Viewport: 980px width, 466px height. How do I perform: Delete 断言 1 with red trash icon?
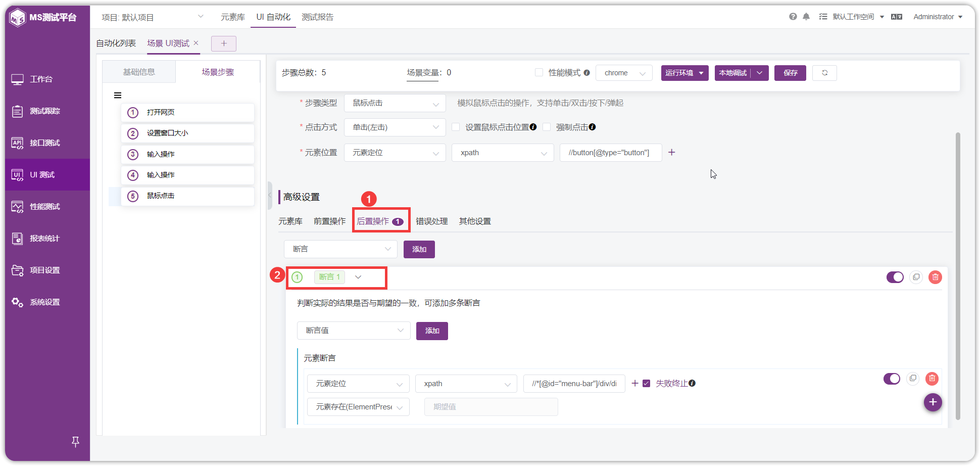(936, 277)
